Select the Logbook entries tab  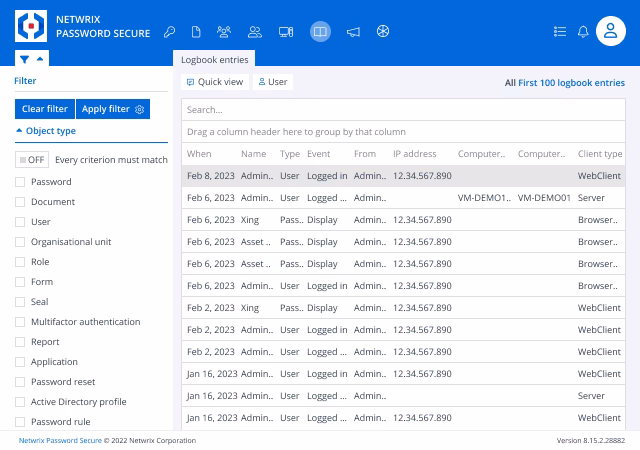pos(214,60)
